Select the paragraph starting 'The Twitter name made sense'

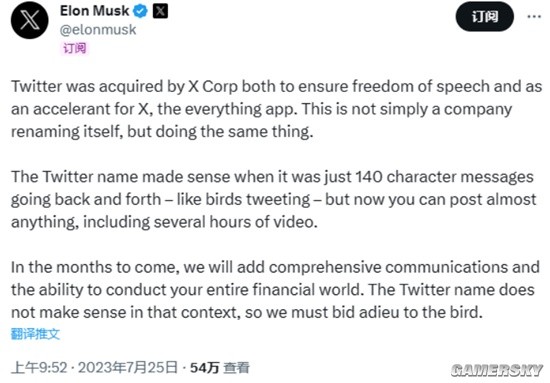tap(274, 199)
